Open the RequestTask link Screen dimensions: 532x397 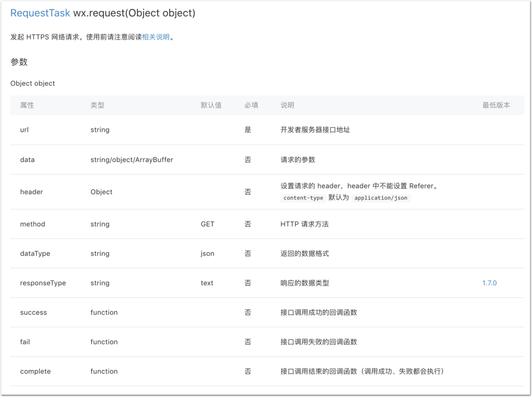point(40,13)
